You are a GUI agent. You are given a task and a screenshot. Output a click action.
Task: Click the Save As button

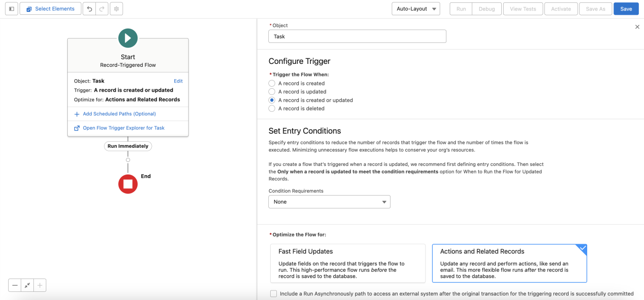(595, 9)
